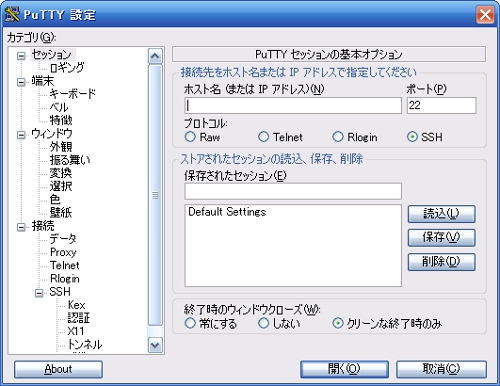The height and width of the screenshot is (386, 500).
Task: Open X11 category
Action: point(76,331)
